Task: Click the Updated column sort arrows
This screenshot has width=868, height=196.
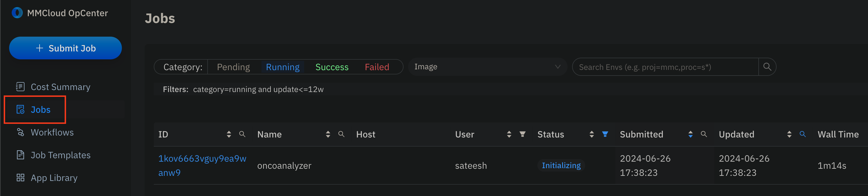Action: pyautogui.click(x=789, y=134)
